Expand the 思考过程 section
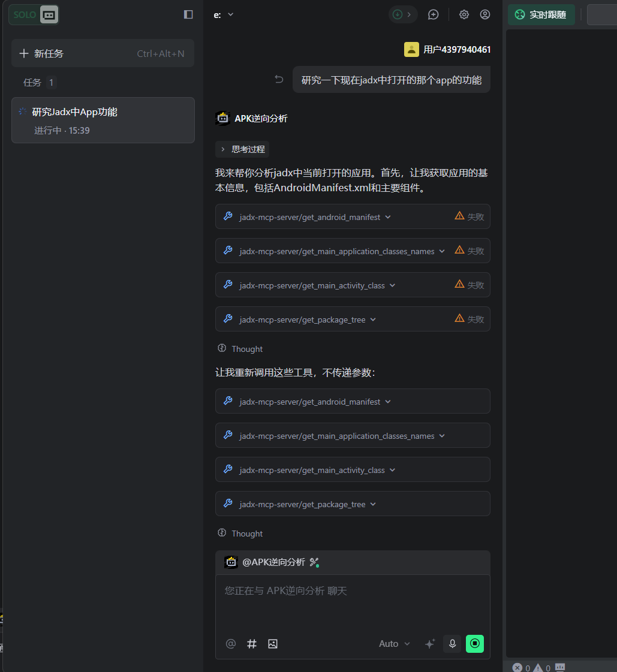The height and width of the screenshot is (672, 617). pos(243,149)
